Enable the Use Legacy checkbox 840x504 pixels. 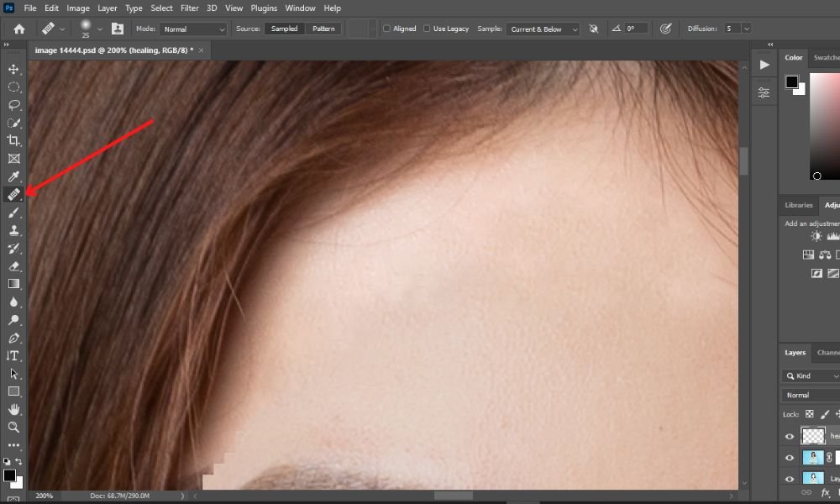[x=427, y=29]
